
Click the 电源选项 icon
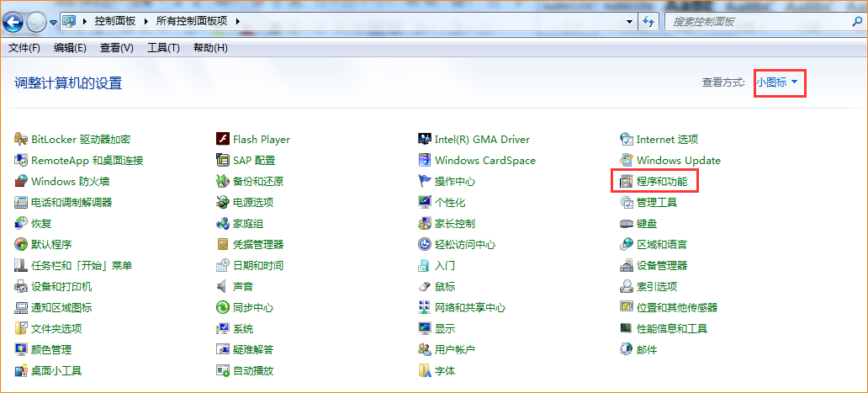(x=223, y=203)
